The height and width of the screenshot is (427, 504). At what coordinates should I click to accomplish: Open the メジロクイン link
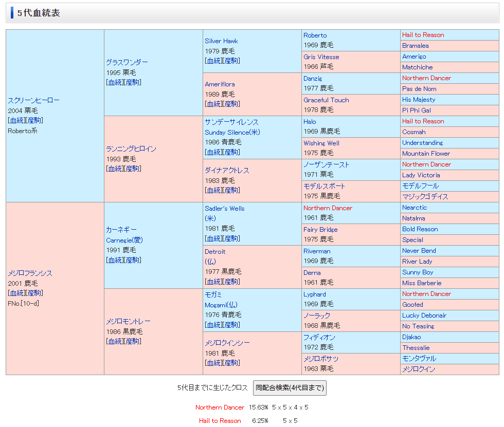[x=419, y=369]
